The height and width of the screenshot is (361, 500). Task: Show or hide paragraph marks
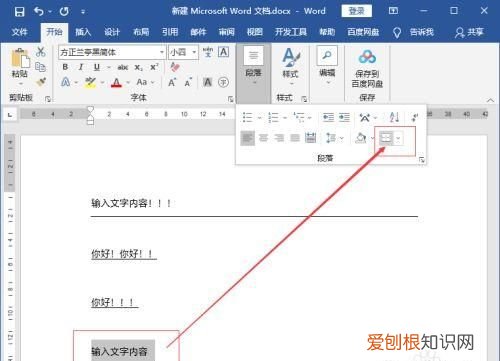[415, 117]
